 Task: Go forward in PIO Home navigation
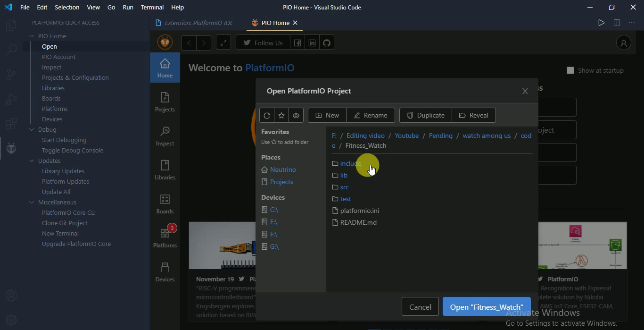204,43
